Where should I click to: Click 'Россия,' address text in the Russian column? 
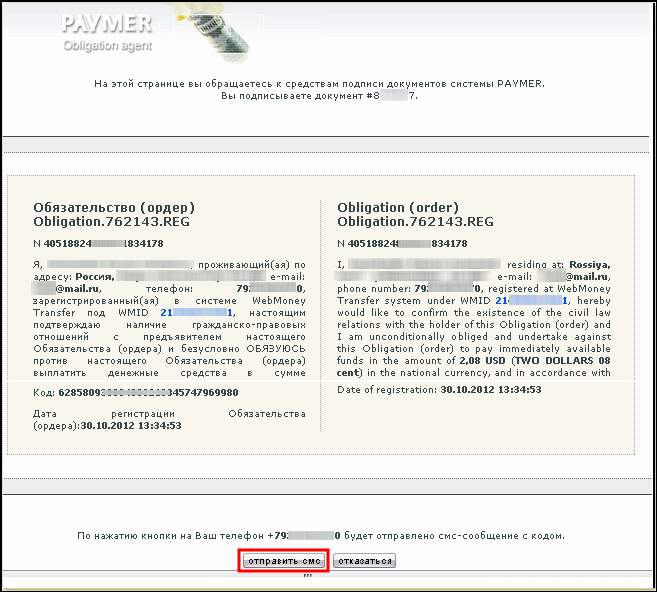(x=95, y=277)
